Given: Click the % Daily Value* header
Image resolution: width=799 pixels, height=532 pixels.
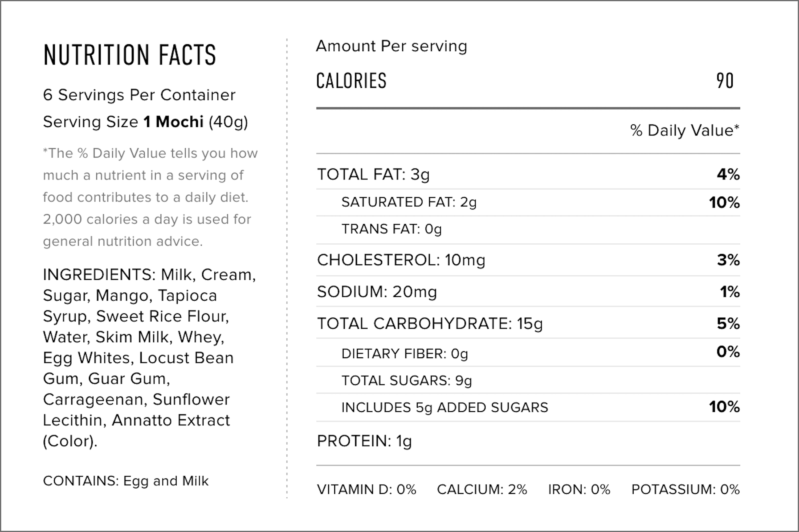Looking at the screenshot, I should point(685,130).
